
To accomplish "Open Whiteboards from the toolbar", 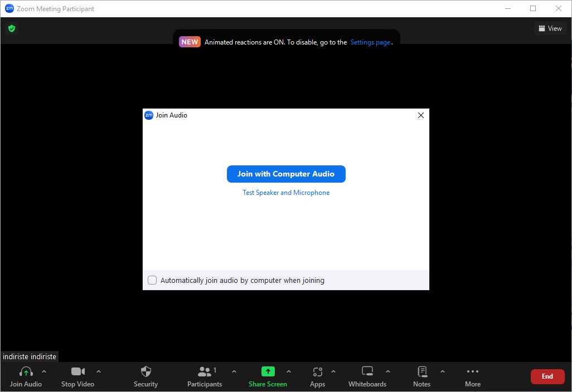I will [367, 377].
